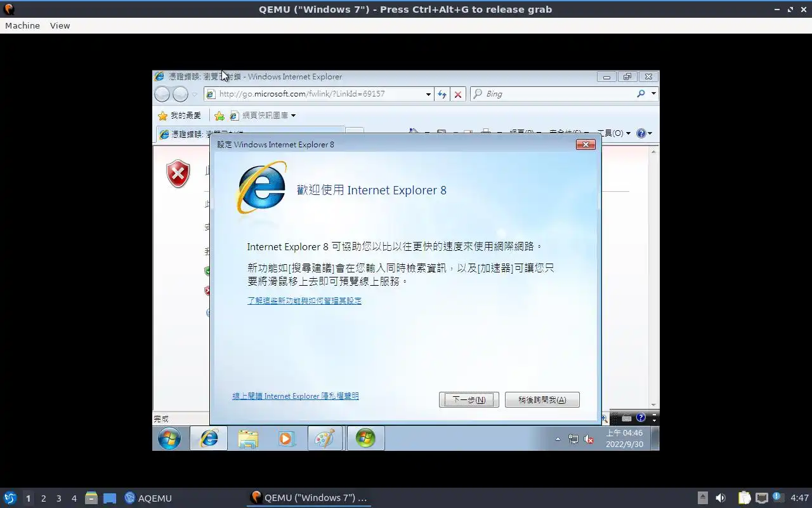Click the IE Back navigation button
The height and width of the screenshot is (508, 812).
click(x=162, y=94)
